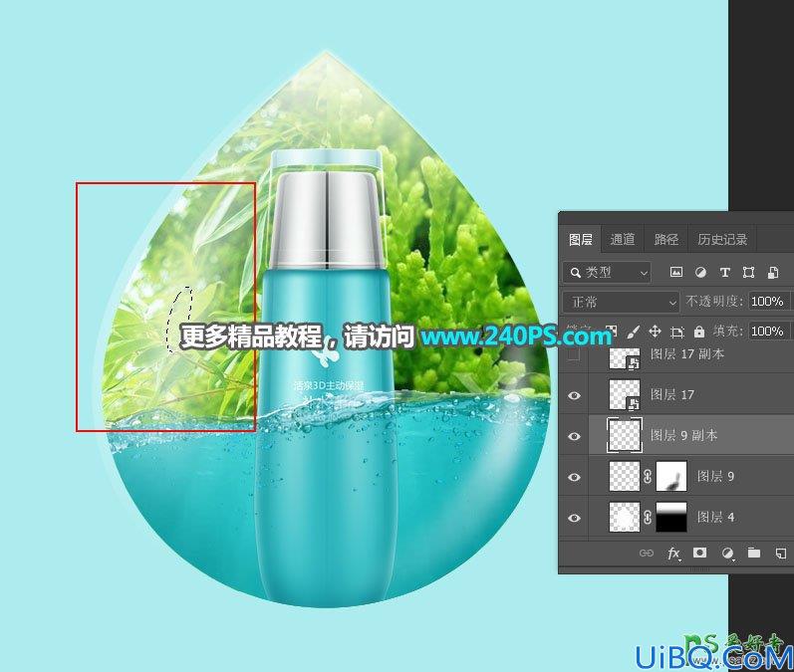
Task: Click layer name 图层 9
Action: tap(715, 476)
